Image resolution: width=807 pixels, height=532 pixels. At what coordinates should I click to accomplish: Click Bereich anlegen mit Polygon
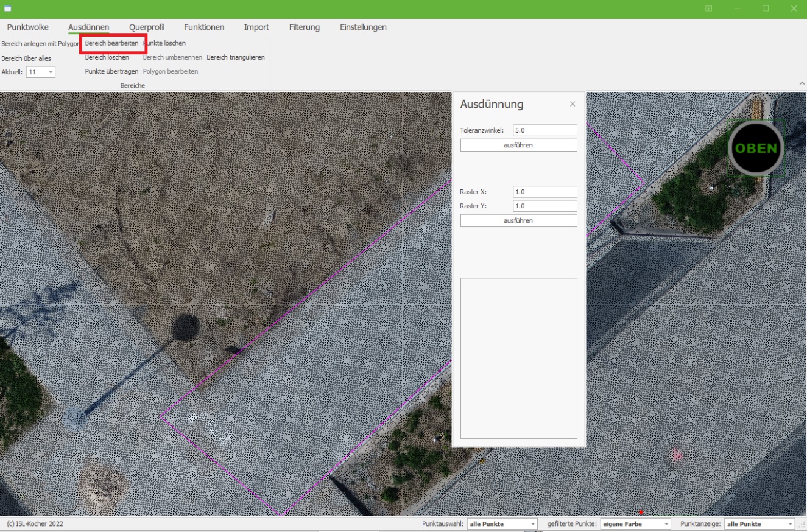coord(40,44)
